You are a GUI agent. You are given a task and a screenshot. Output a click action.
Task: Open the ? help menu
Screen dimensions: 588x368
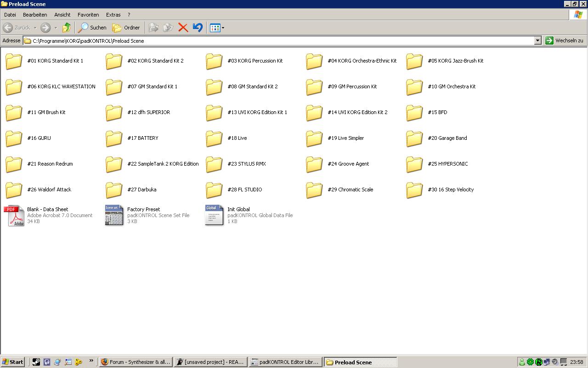(x=129, y=15)
